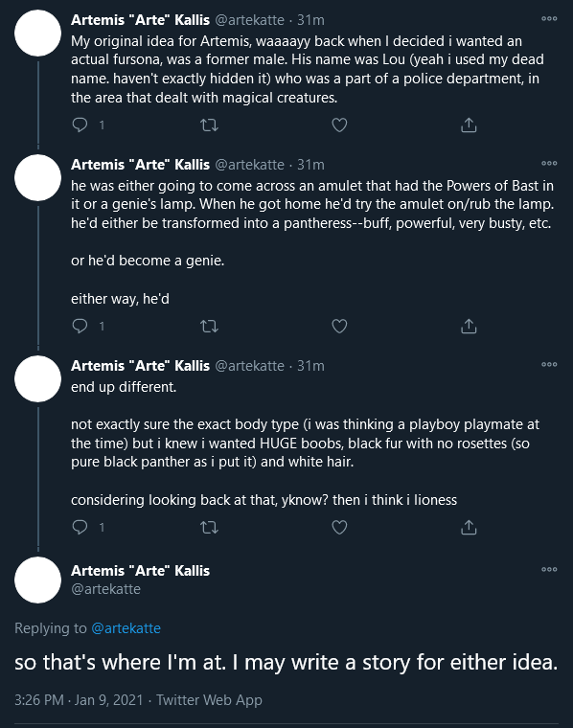Open more options on first tweet
The height and width of the screenshot is (728, 573).
pos(549,18)
